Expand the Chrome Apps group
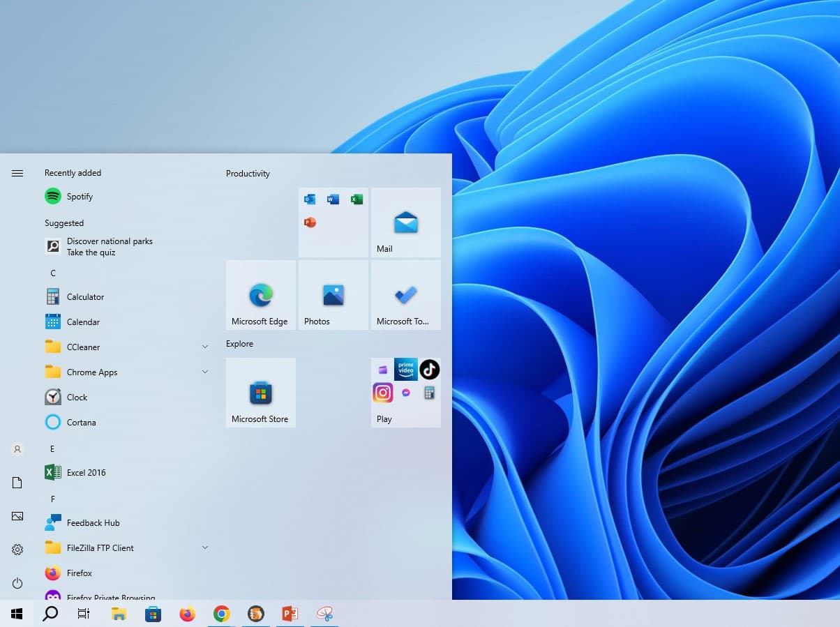 pos(204,372)
